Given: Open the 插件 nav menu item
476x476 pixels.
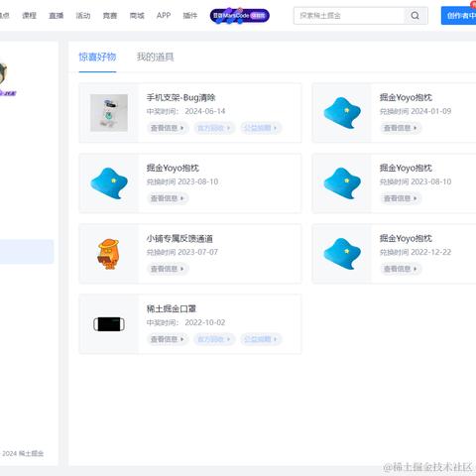Looking at the screenshot, I should click(x=190, y=16).
